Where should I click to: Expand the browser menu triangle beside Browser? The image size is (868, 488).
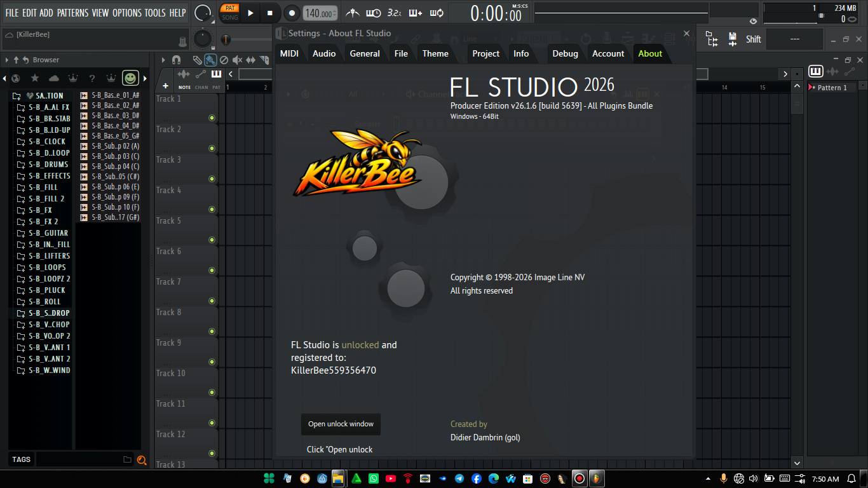pyautogui.click(x=7, y=60)
